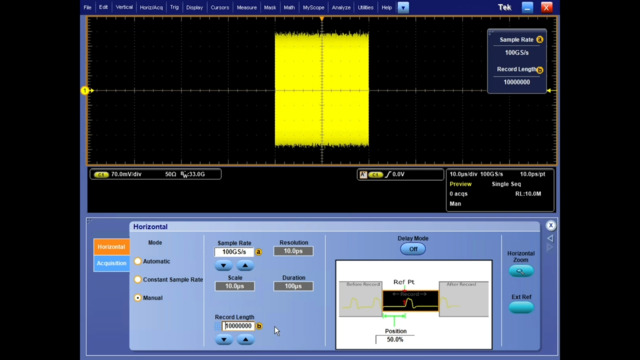Click the RL:10.0M readout
This screenshot has height=360, width=640.
pos(528,193)
